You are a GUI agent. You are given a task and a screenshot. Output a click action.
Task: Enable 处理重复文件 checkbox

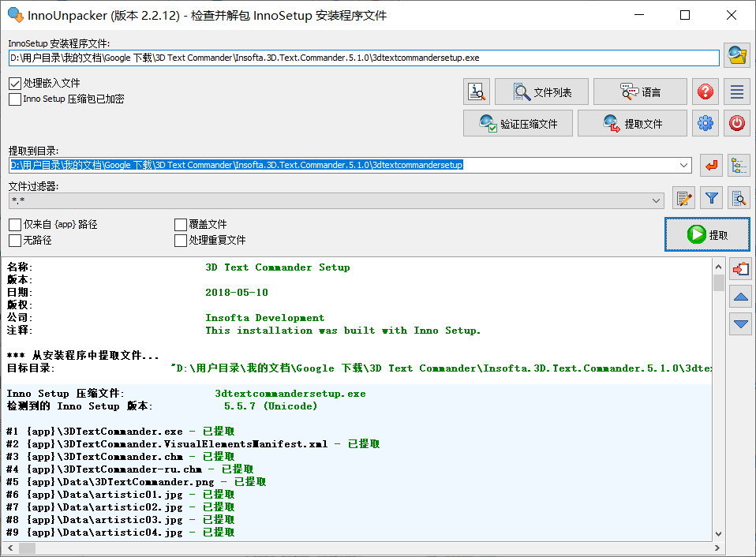[x=181, y=241]
